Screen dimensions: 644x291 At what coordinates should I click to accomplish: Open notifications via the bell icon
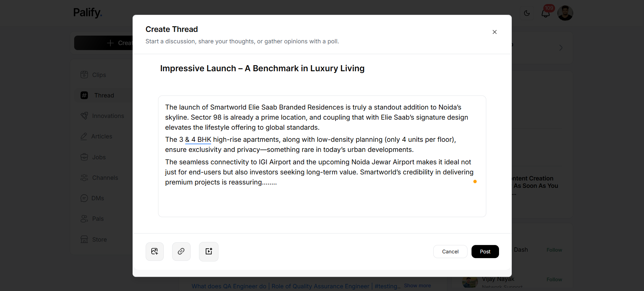pyautogui.click(x=546, y=13)
